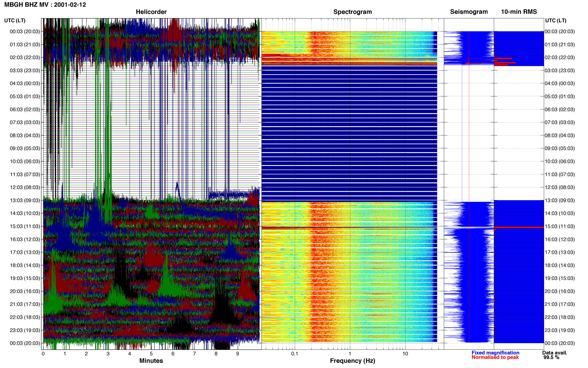Viewport: 588px width, 368px height.
Task: Click 06:03 (02:03) on the Helicorder time axis
Action: click(x=25, y=109)
